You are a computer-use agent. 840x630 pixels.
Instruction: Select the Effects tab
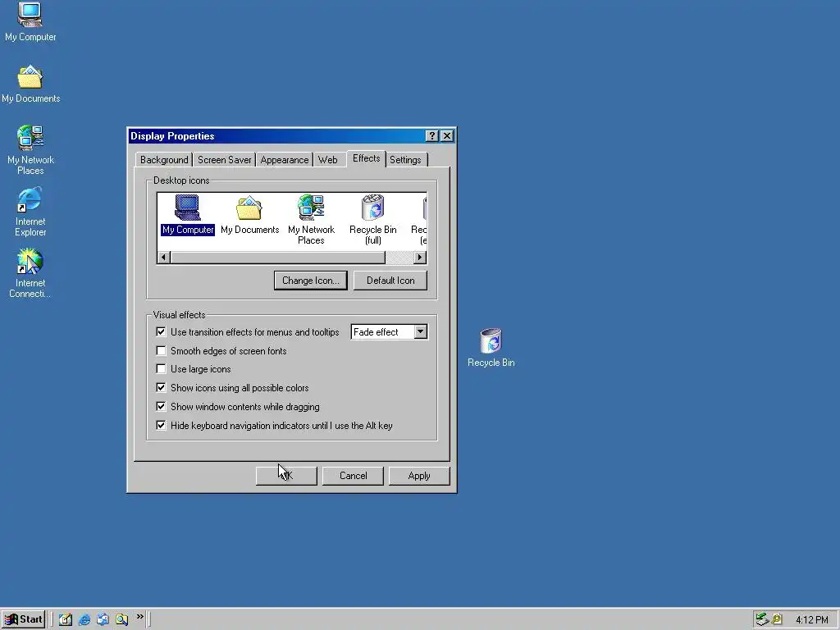367,158
